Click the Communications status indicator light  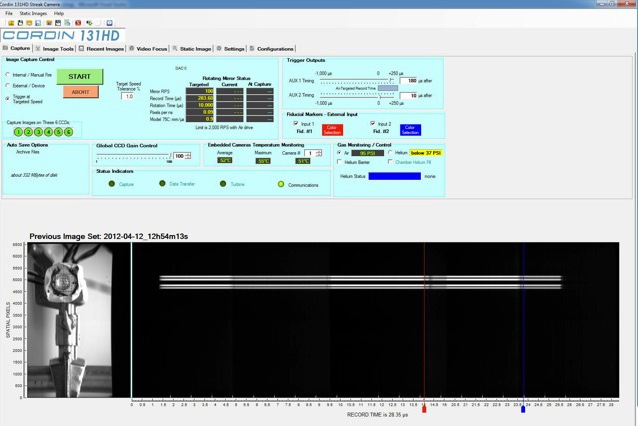(x=281, y=184)
